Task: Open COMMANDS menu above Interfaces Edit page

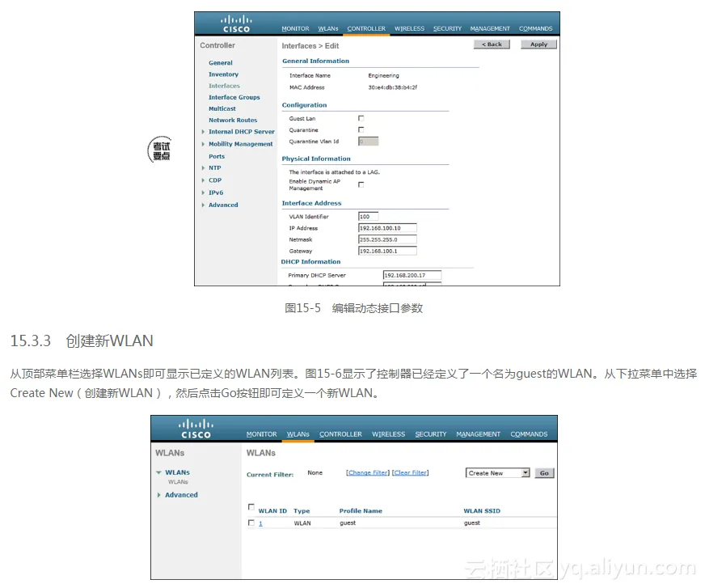Action: (535, 29)
